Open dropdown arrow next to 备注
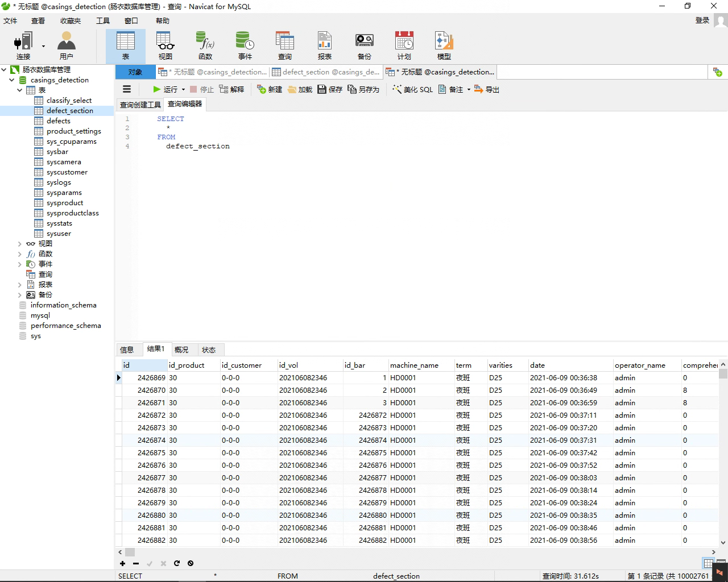This screenshot has width=728, height=582. pyautogui.click(x=469, y=90)
